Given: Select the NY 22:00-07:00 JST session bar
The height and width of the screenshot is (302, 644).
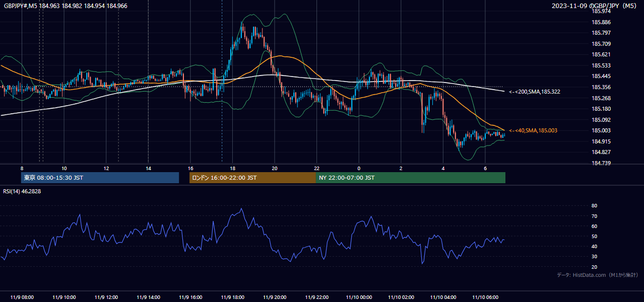Looking at the screenshot, I should point(411,178).
